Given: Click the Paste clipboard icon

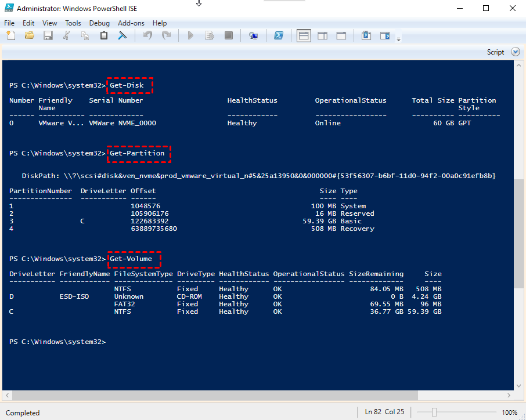Looking at the screenshot, I should [104, 36].
